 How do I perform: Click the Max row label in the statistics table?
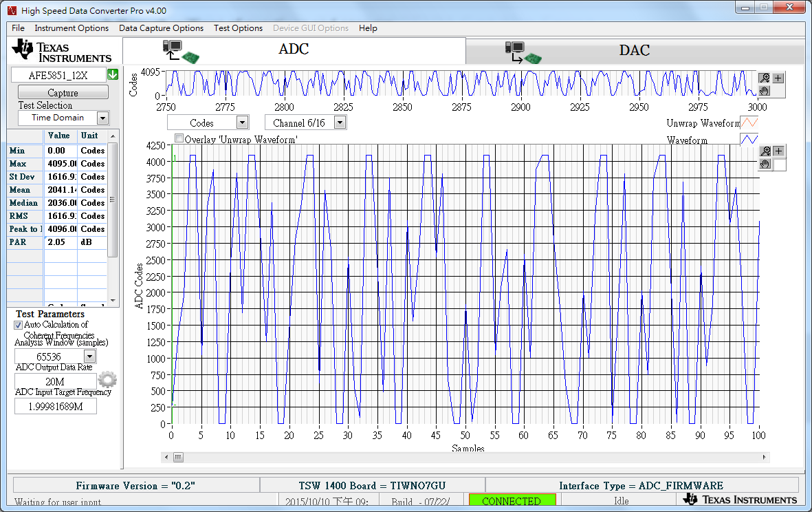pos(25,164)
